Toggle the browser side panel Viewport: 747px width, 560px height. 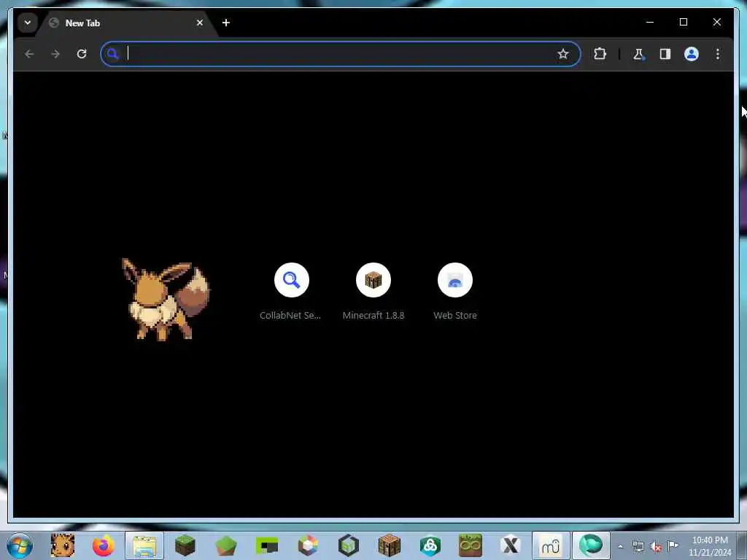(x=665, y=54)
